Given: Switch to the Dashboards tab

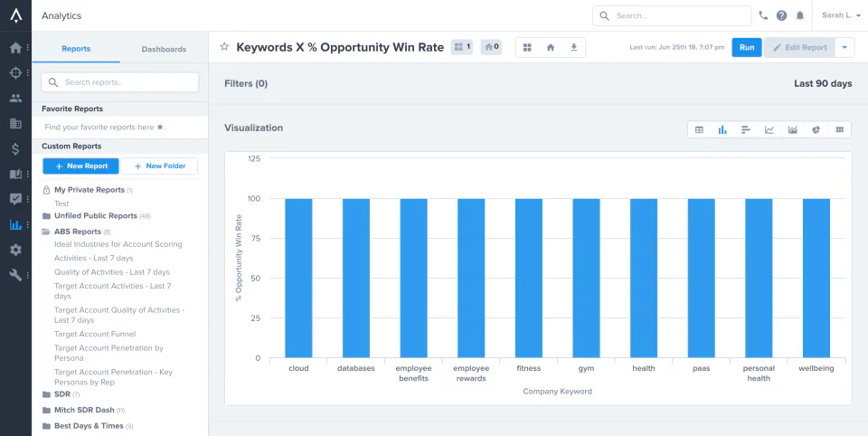Looking at the screenshot, I should point(164,49).
